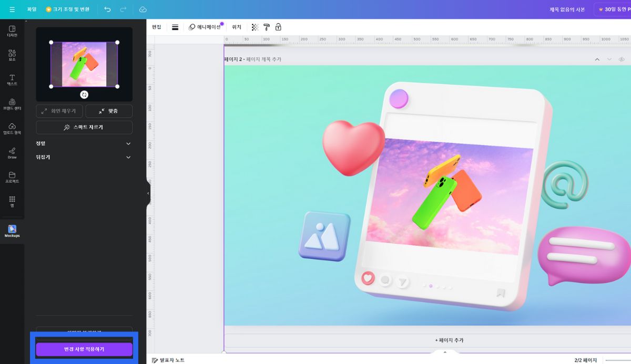The width and height of the screenshot is (631, 364).
Task: Expand the 정렬 section
Action: [x=84, y=143]
